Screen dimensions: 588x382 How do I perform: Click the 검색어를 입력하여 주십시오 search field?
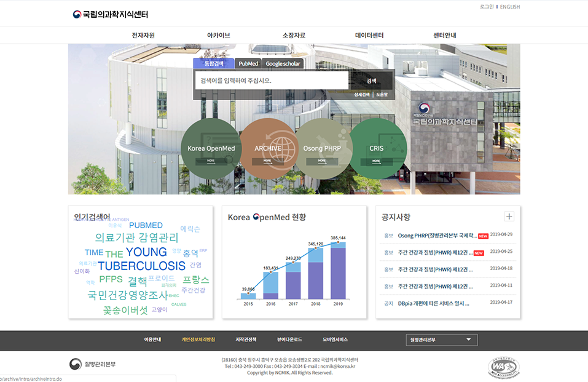pyautogui.click(x=272, y=81)
